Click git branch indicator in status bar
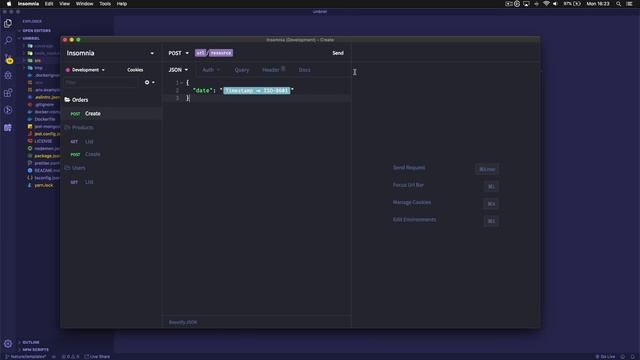 point(26,357)
